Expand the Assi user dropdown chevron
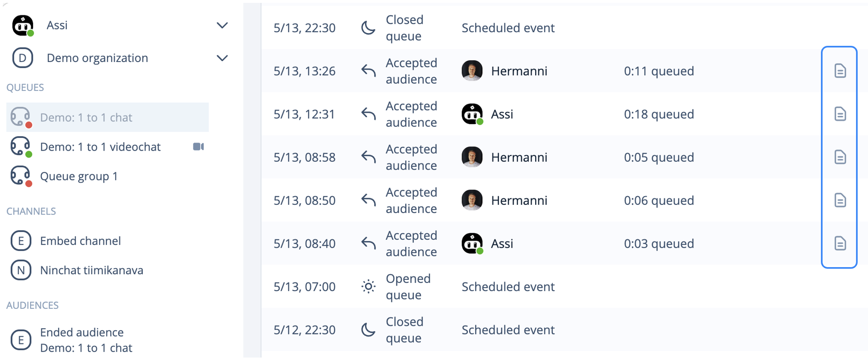868x360 pixels. [x=222, y=26]
